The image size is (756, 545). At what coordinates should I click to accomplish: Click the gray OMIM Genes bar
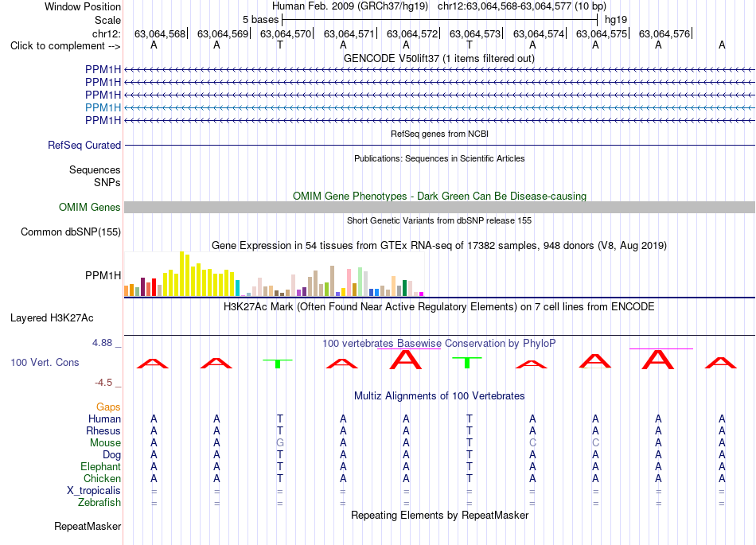coord(439,207)
